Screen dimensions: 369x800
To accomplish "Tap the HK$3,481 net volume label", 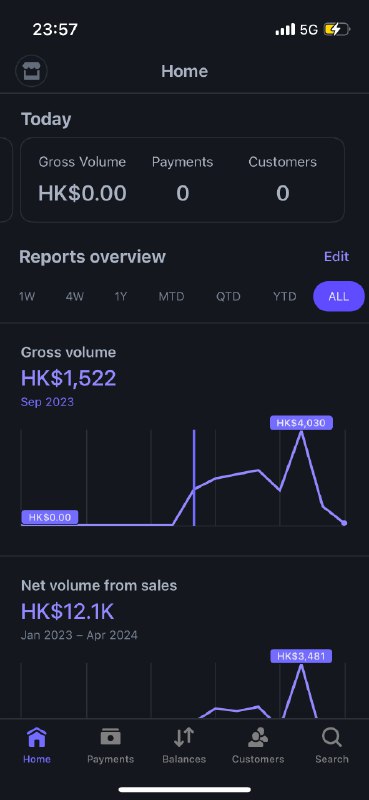I will (301, 656).
